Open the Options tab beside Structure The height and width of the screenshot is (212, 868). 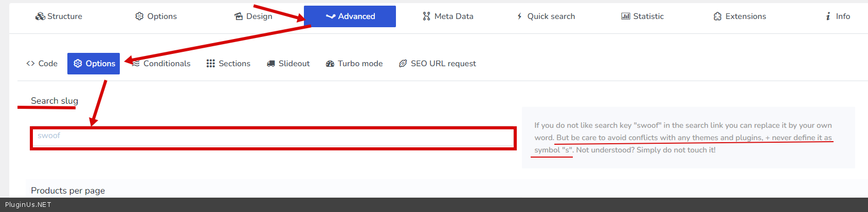[156, 16]
